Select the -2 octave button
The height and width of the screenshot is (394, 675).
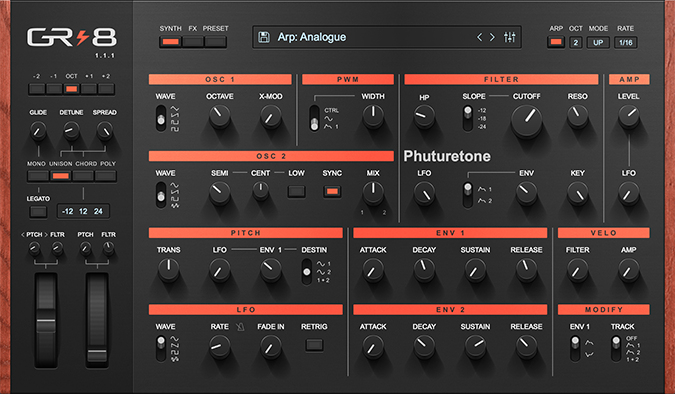(x=37, y=89)
